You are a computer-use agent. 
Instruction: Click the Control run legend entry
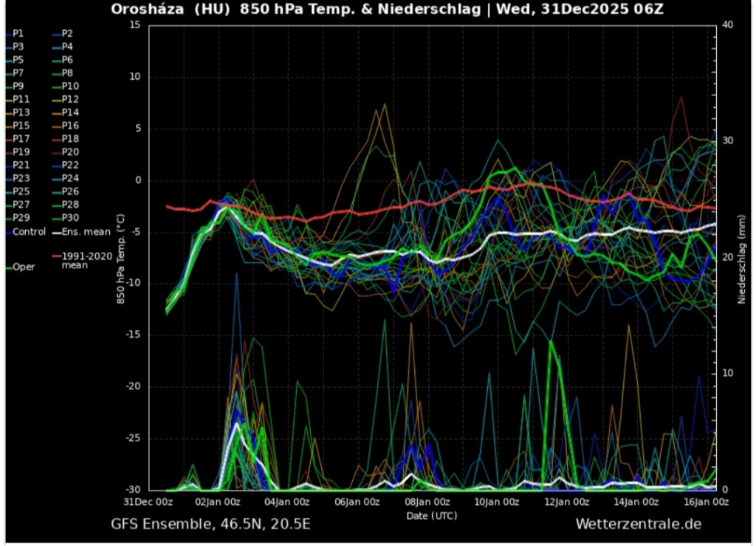pos(29,231)
